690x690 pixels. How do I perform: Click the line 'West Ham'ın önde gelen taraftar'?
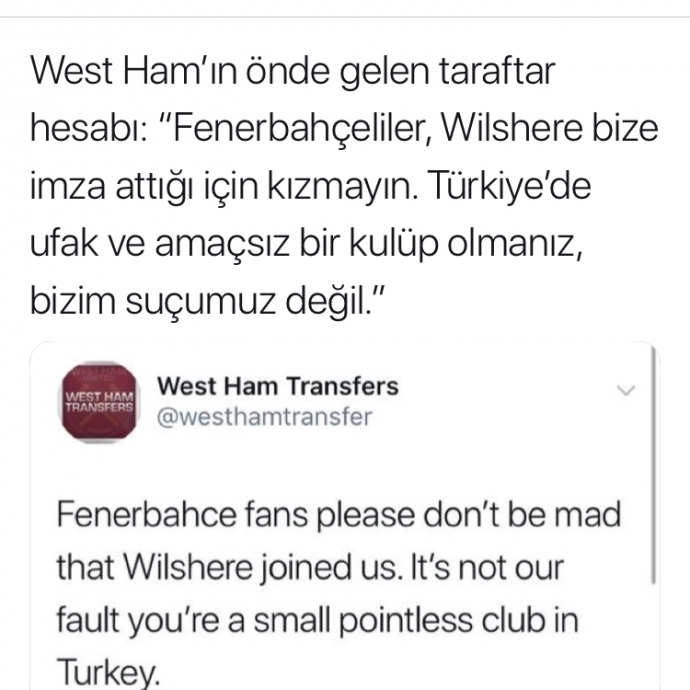click(293, 71)
